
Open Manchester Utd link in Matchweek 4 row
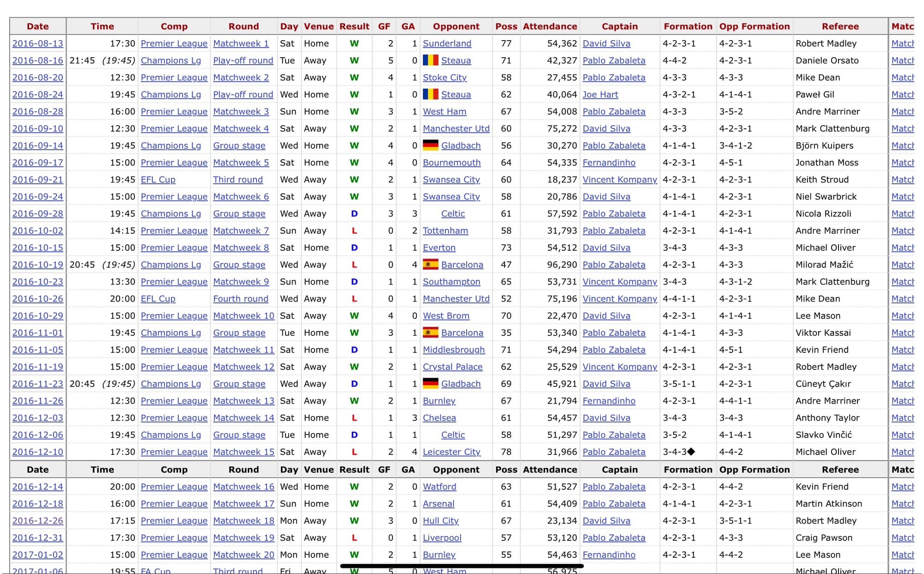(456, 128)
